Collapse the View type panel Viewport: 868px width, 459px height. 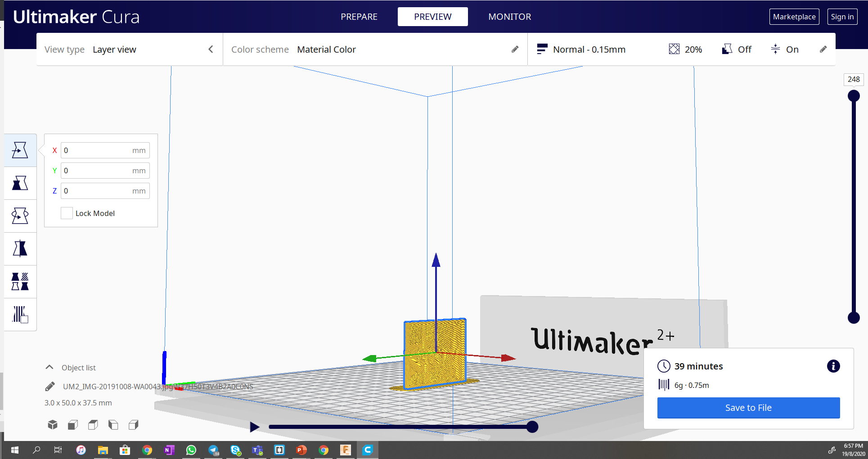coord(211,49)
